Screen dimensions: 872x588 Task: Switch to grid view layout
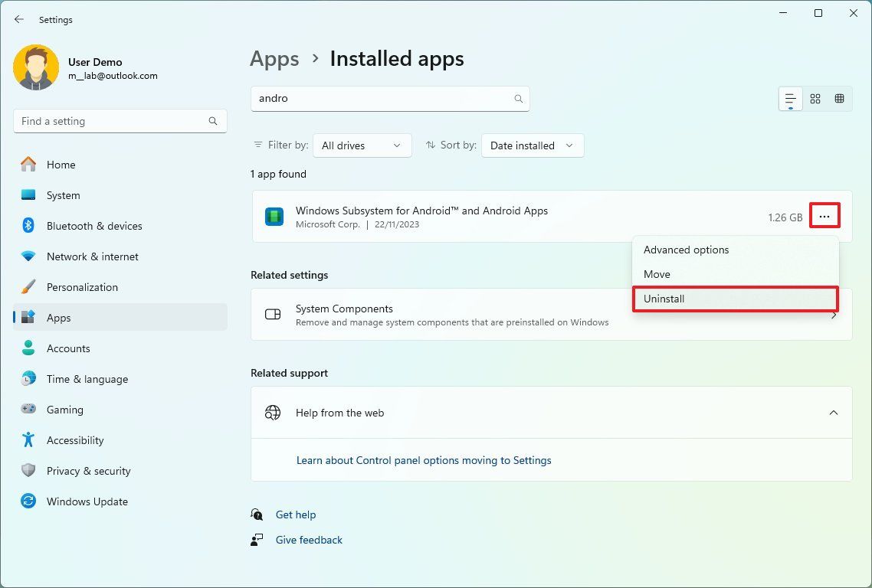pos(815,98)
